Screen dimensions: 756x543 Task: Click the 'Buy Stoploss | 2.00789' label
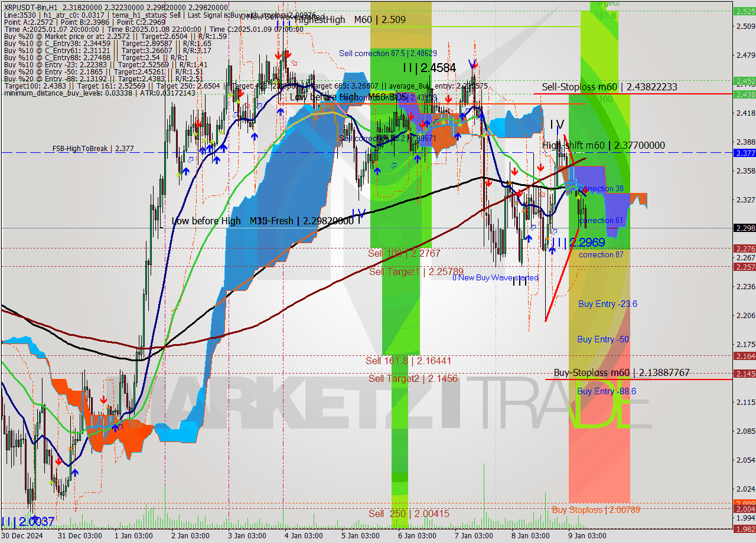[596, 510]
